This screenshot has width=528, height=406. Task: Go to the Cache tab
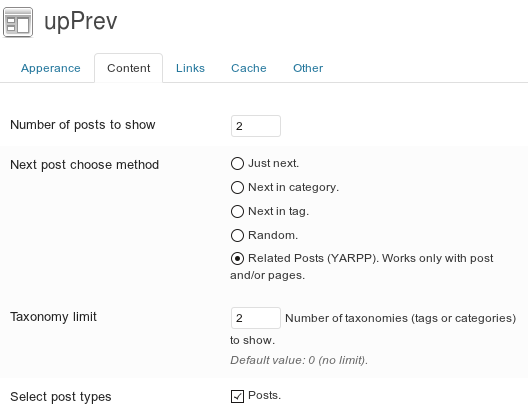249,68
